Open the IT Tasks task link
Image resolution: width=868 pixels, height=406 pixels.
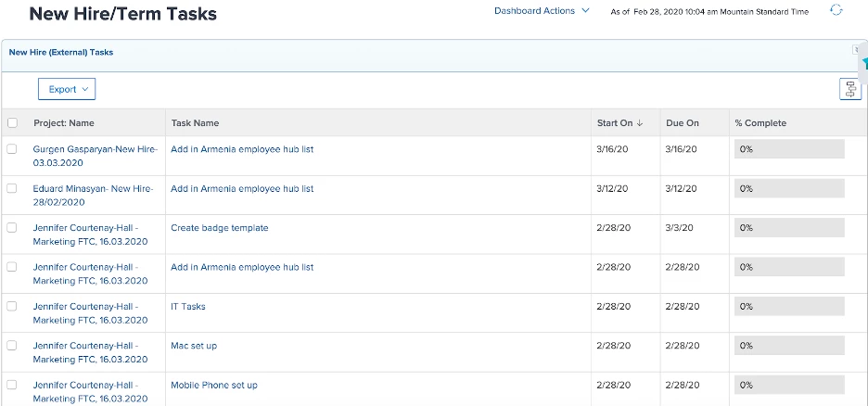click(187, 307)
